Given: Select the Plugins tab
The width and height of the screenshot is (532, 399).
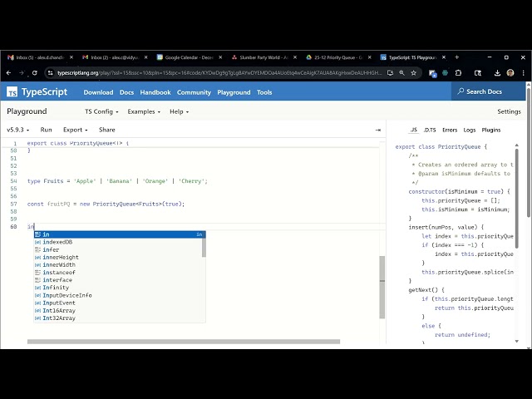Looking at the screenshot, I should (x=491, y=130).
